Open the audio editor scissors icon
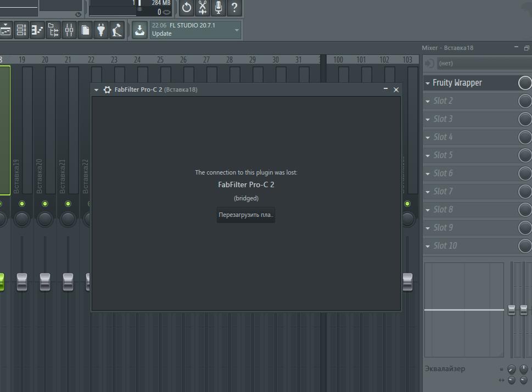 [x=203, y=8]
